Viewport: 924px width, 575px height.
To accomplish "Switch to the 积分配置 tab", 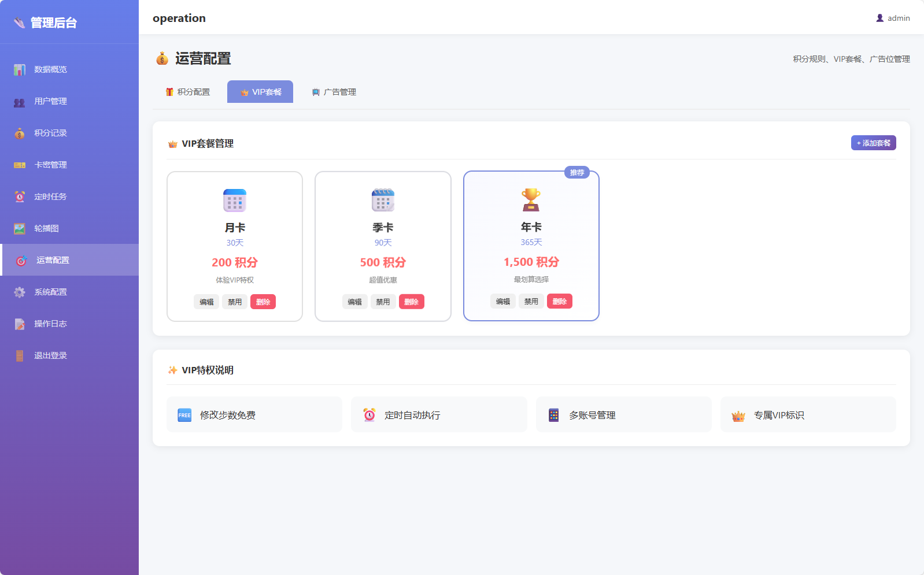I will point(188,92).
